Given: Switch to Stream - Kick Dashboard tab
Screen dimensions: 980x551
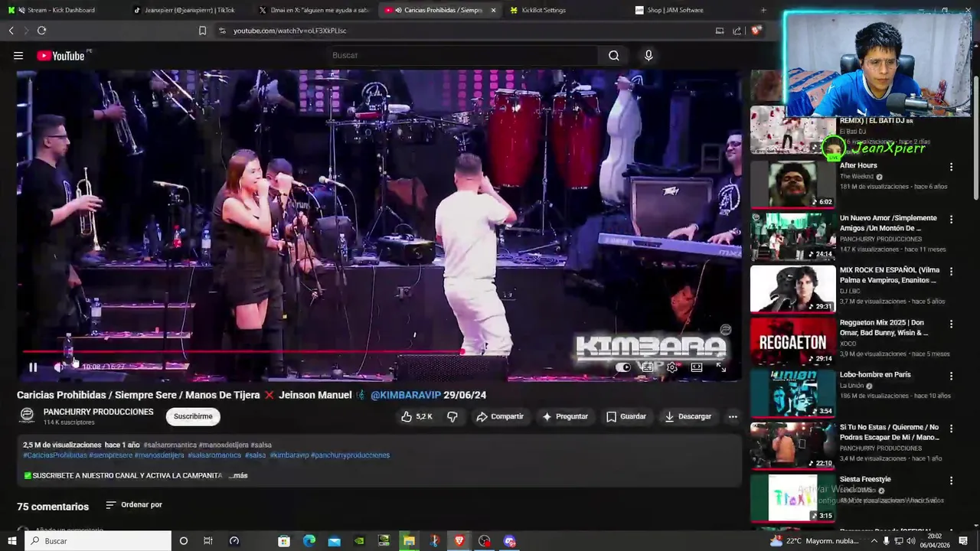Looking at the screenshot, I should click(x=61, y=10).
